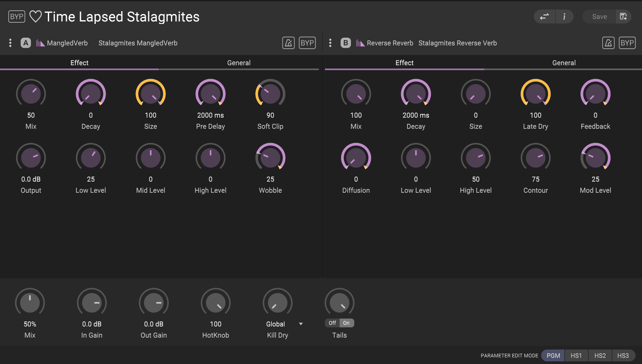Open the info icon panel
The height and width of the screenshot is (364, 642).
point(564,17)
